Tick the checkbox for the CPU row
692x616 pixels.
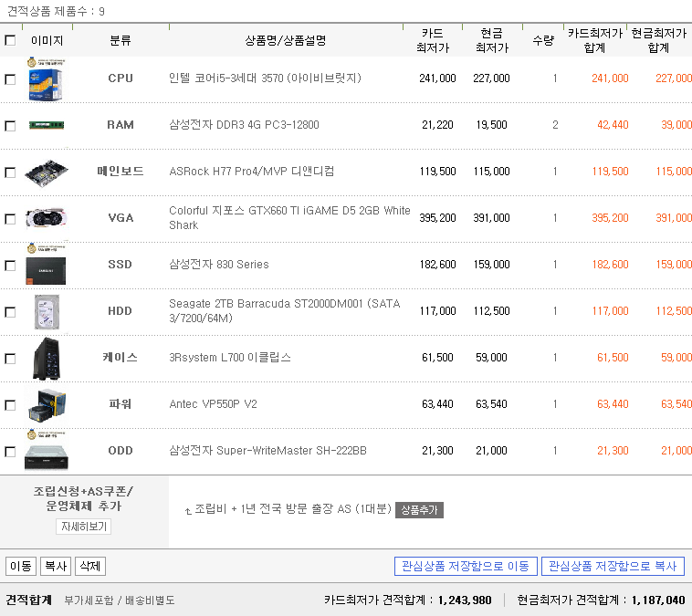pos(10,79)
